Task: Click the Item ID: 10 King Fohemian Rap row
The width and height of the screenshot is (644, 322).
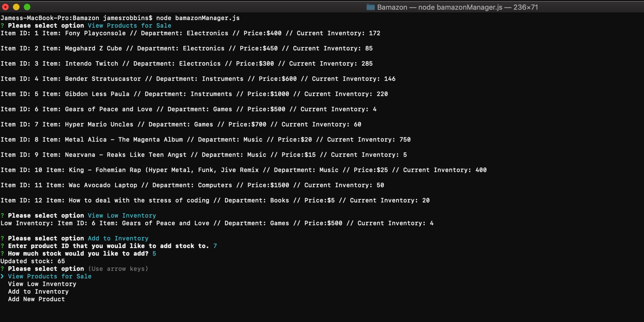Action: point(244,170)
